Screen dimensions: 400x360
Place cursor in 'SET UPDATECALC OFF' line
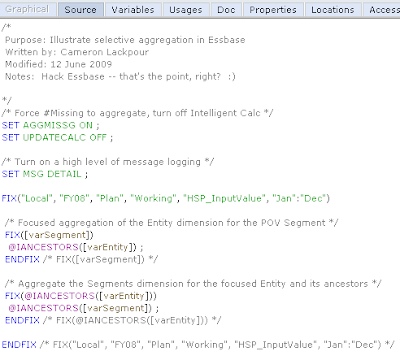click(x=57, y=138)
